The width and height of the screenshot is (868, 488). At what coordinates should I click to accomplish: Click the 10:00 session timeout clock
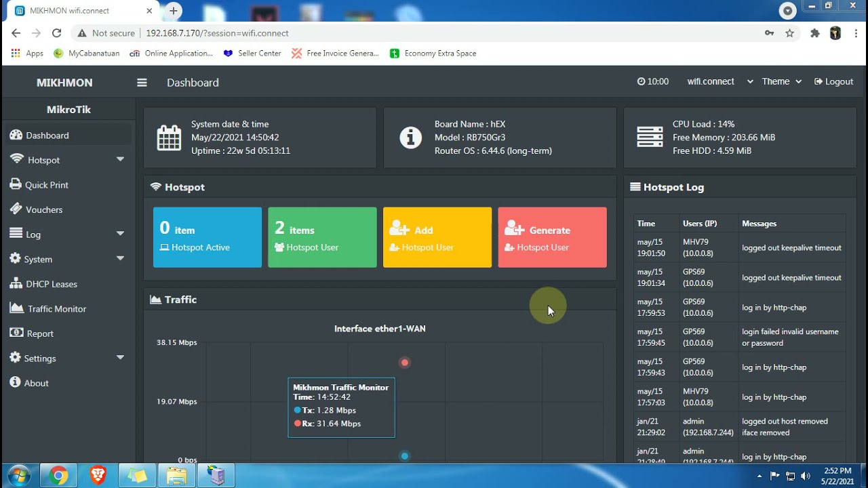tap(653, 81)
